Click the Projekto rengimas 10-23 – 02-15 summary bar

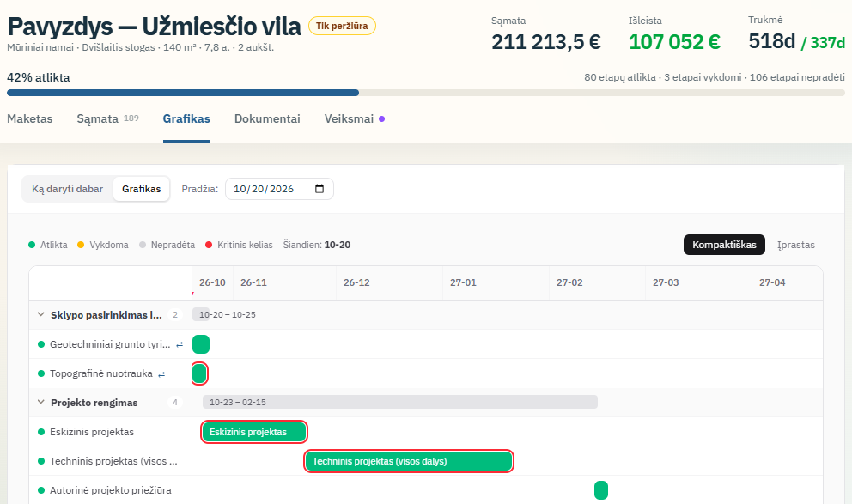click(x=400, y=402)
